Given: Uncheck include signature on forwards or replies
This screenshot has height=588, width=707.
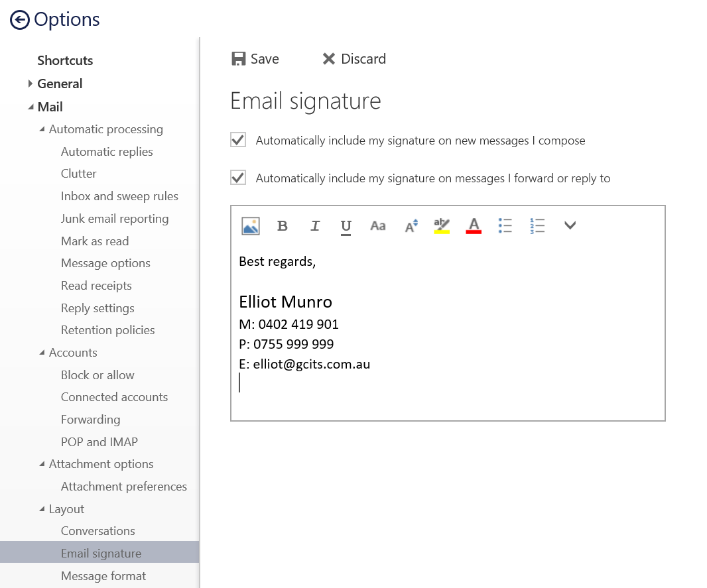Looking at the screenshot, I should pos(238,178).
